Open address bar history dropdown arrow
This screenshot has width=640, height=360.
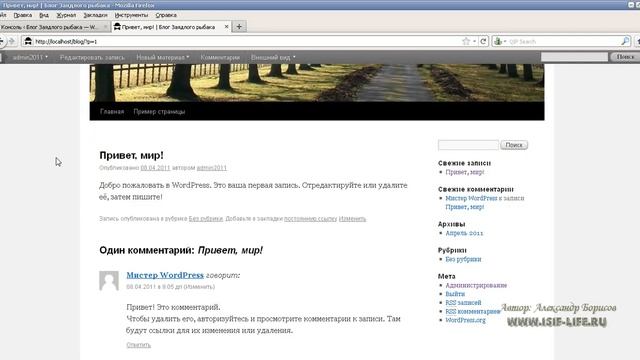click(474, 41)
